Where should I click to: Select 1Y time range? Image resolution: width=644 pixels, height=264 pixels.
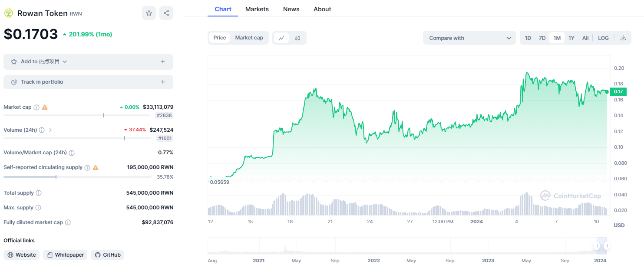pos(571,38)
